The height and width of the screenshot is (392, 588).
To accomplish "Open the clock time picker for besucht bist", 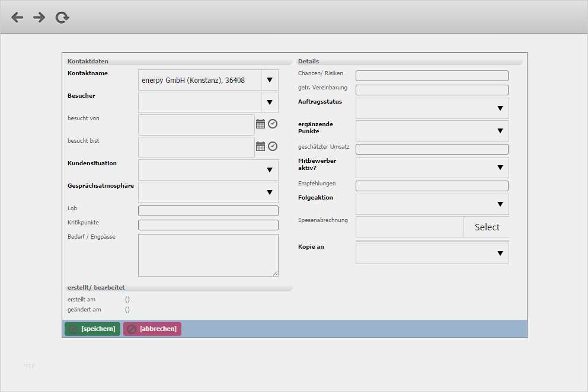I will [x=273, y=146].
